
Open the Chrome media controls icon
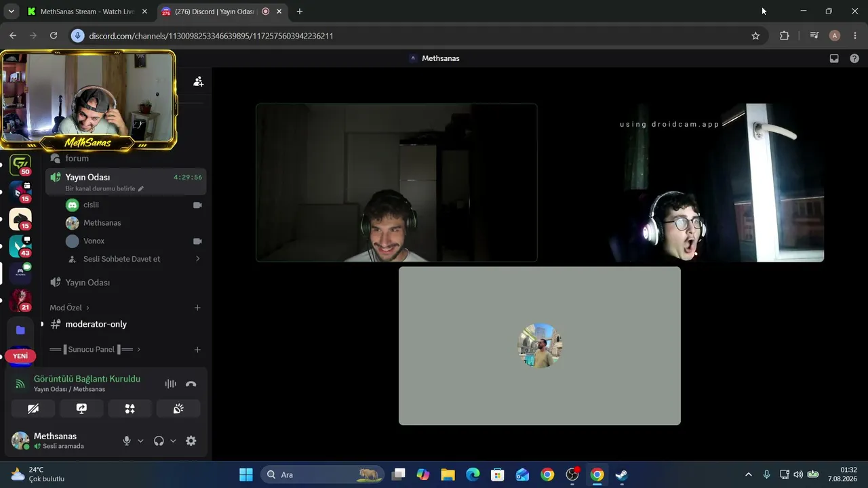click(814, 36)
